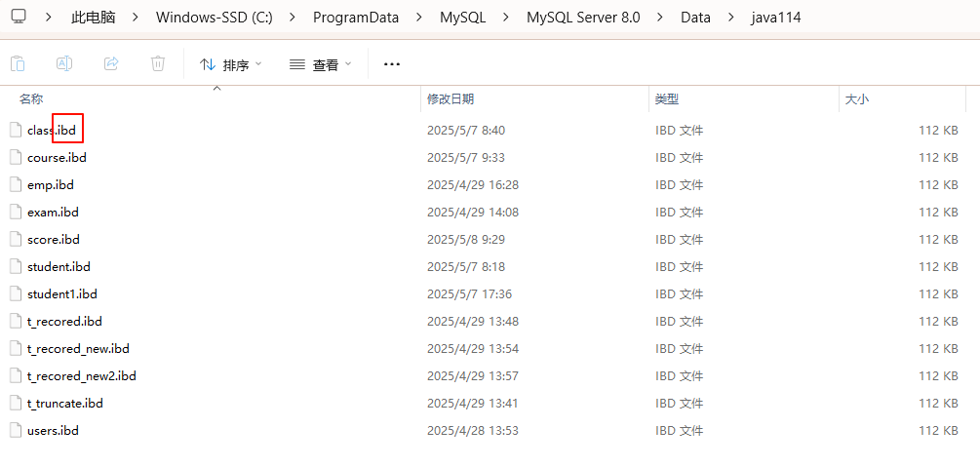Click modified date 2025/4/29 16:28
The image size is (980, 467).
[x=473, y=185]
